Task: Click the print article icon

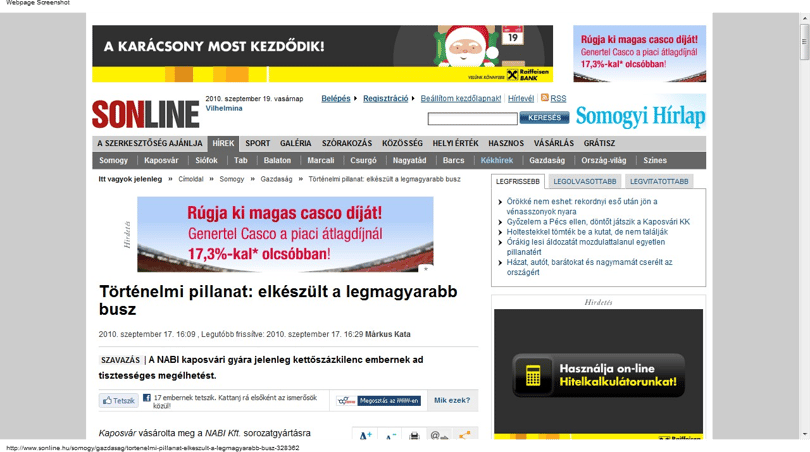Action: (x=414, y=437)
